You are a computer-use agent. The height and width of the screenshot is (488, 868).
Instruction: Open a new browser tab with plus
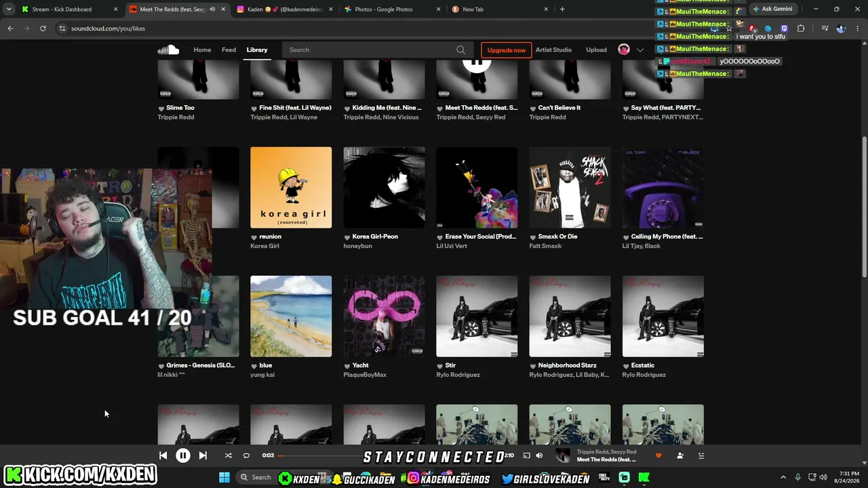(562, 9)
